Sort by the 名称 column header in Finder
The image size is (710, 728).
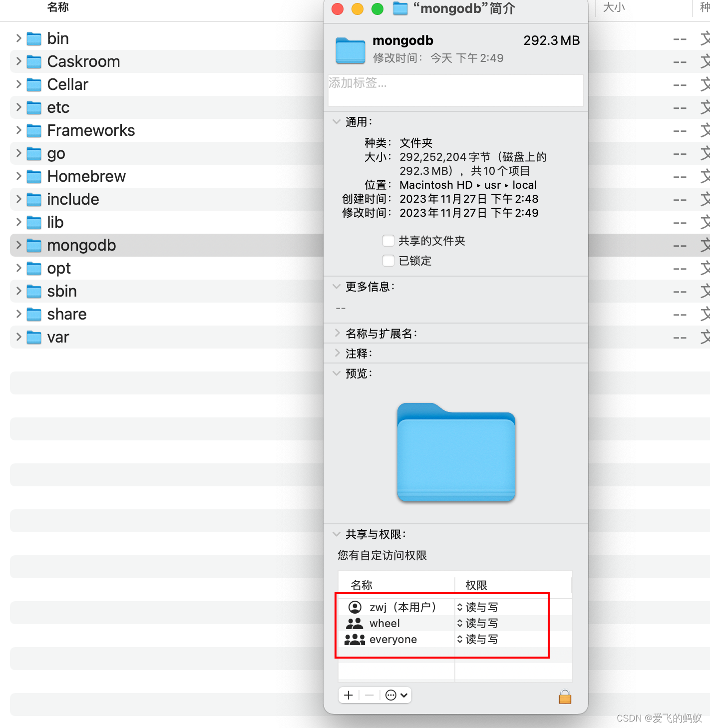pos(58,7)
